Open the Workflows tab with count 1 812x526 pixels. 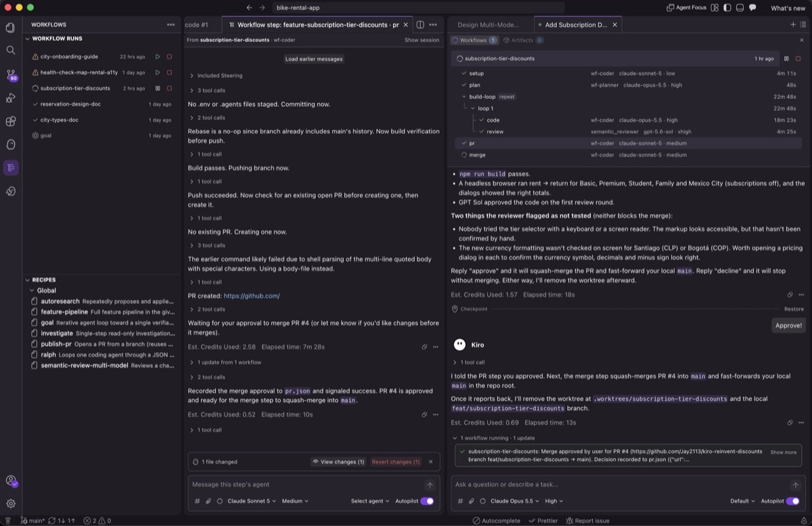click(474, 41)
